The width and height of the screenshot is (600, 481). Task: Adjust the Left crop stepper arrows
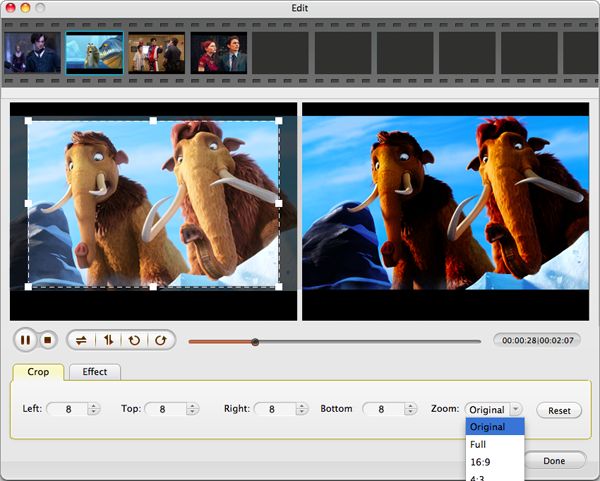(93, 409)
